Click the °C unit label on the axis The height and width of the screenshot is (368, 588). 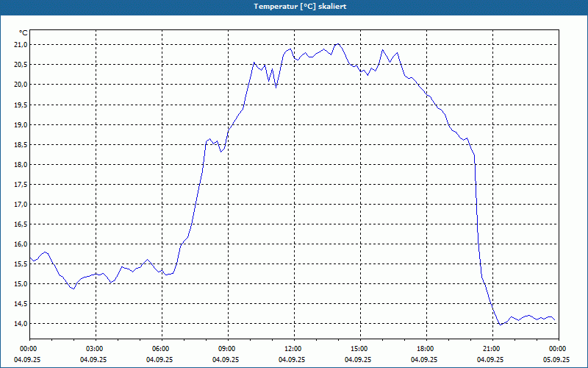(x=23, y=33)
